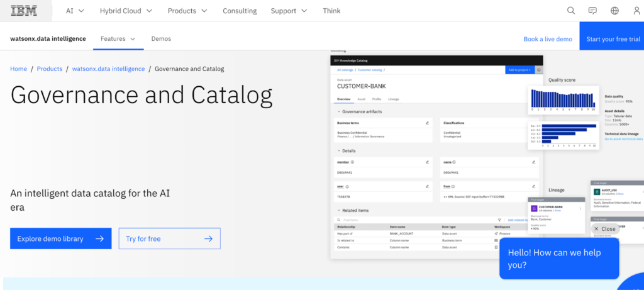Viewport: 644px width, 290px height.
Task: Click Explore demo library button
Action: tap(61, 238)
